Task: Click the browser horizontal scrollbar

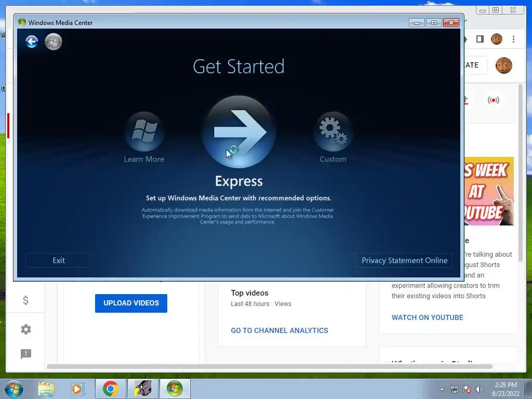Action: 270,366
